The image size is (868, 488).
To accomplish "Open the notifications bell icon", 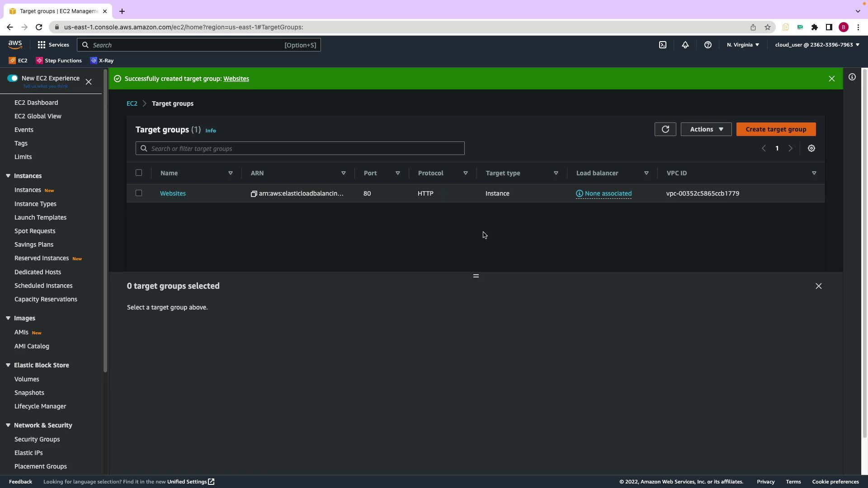I will pos(685,45).
